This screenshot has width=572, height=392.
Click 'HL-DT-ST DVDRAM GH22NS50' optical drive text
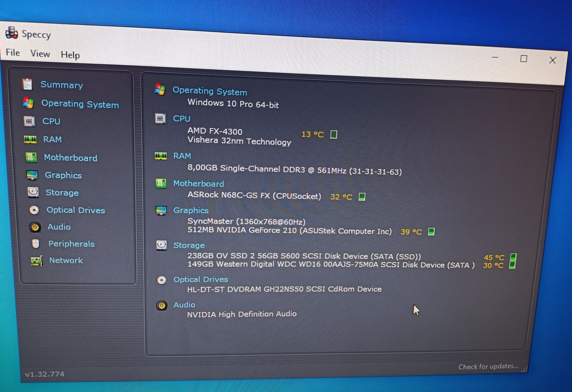(x=284, y=289)
